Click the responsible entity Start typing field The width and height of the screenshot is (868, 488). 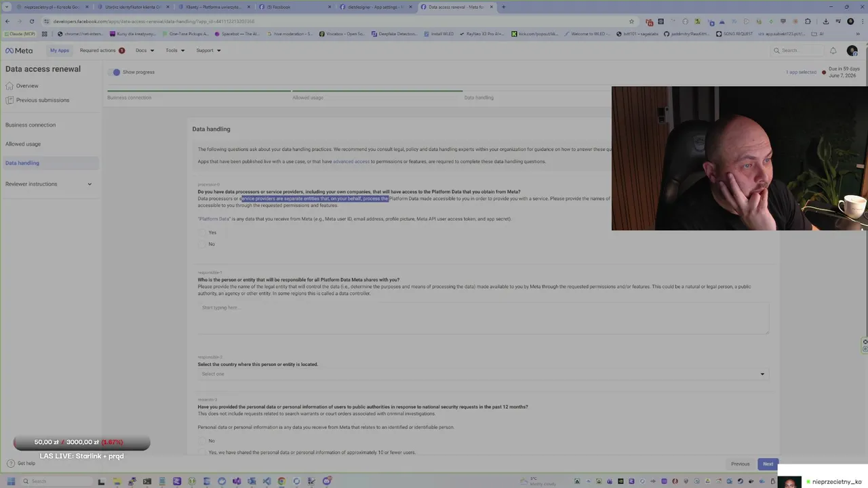[x=483, y=317]
